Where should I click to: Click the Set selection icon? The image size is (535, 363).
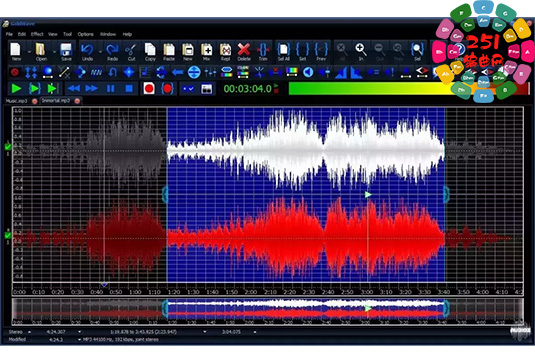pyautogui.click(x=302, y=52)
